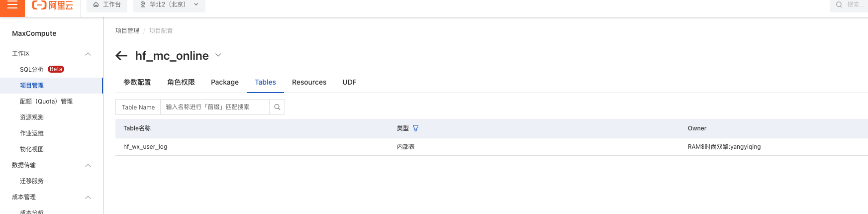Collapse the 数据传输 sidebar section
The width and height of the screenshot is (868, 214).
coord(88,165)
